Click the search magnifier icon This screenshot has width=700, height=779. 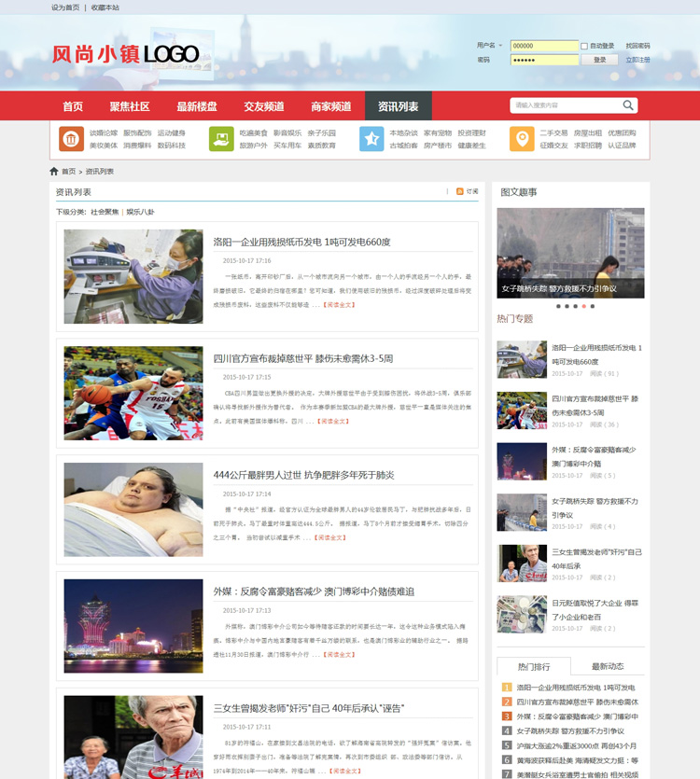(x=628, y=105)
